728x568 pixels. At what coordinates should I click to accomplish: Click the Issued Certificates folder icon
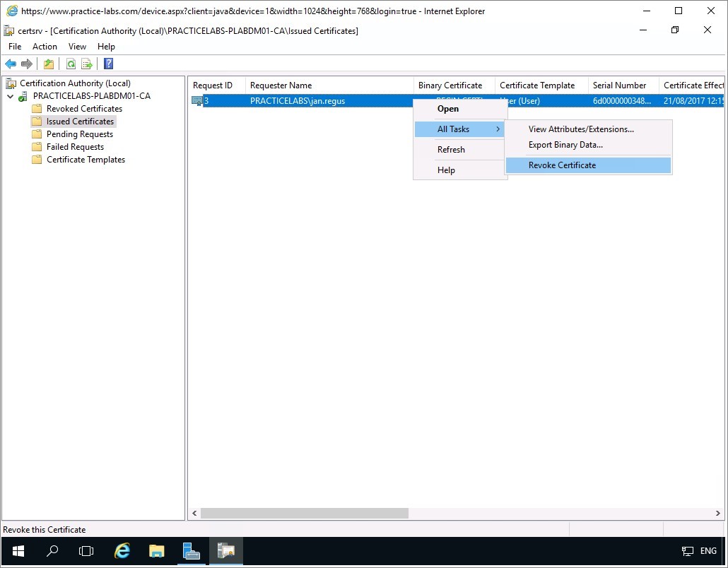coord(37,122)
